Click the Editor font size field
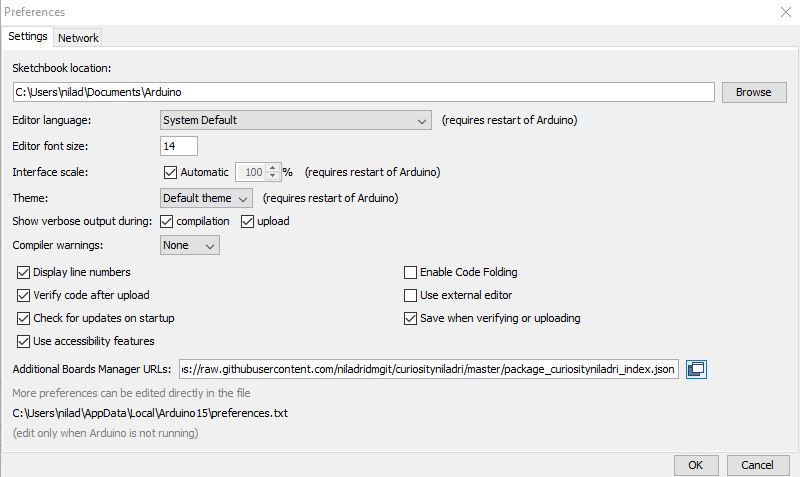Screen dimensions: 800x477 point(179,146)
